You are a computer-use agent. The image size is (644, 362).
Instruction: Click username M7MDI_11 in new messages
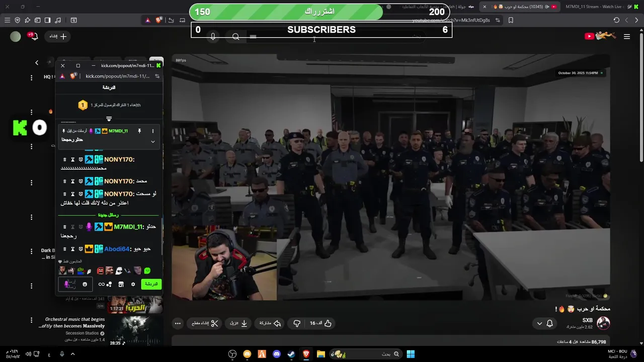[128, 227]
